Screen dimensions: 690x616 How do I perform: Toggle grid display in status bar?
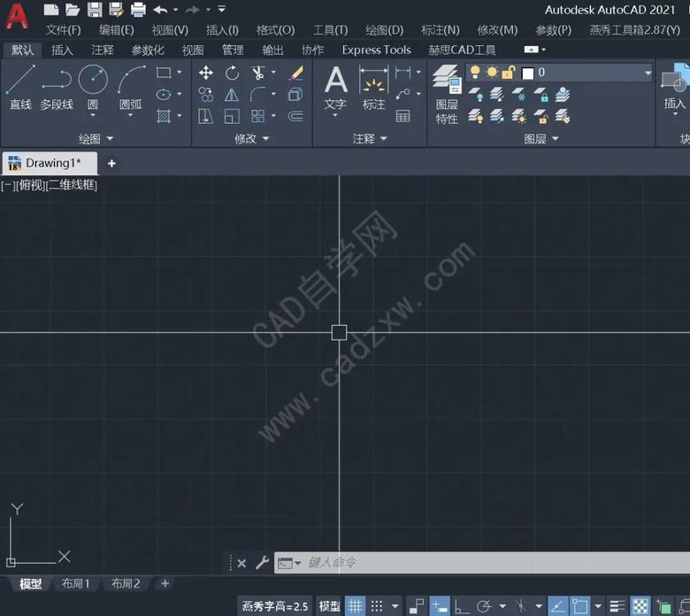(x=355, y=606)
